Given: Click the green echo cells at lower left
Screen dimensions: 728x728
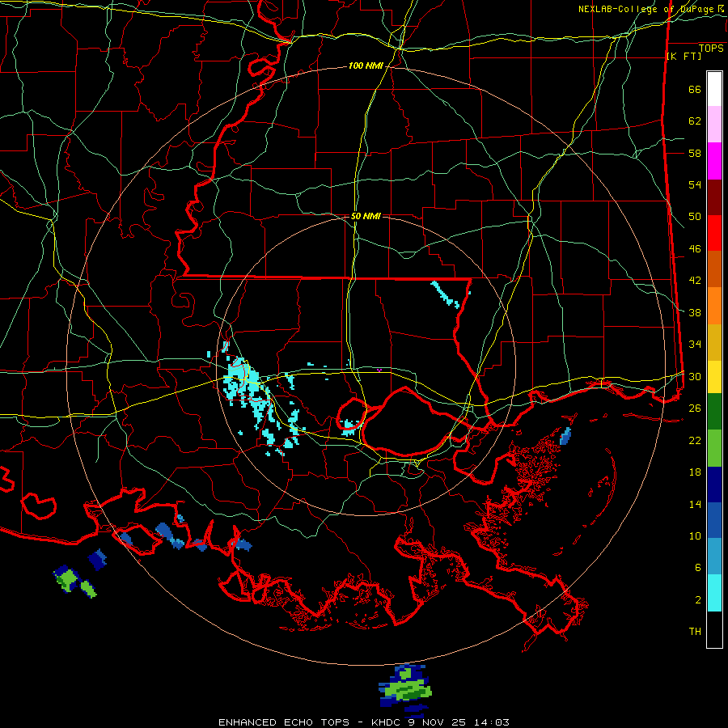Looking at the screenshot, I should 74,582.
